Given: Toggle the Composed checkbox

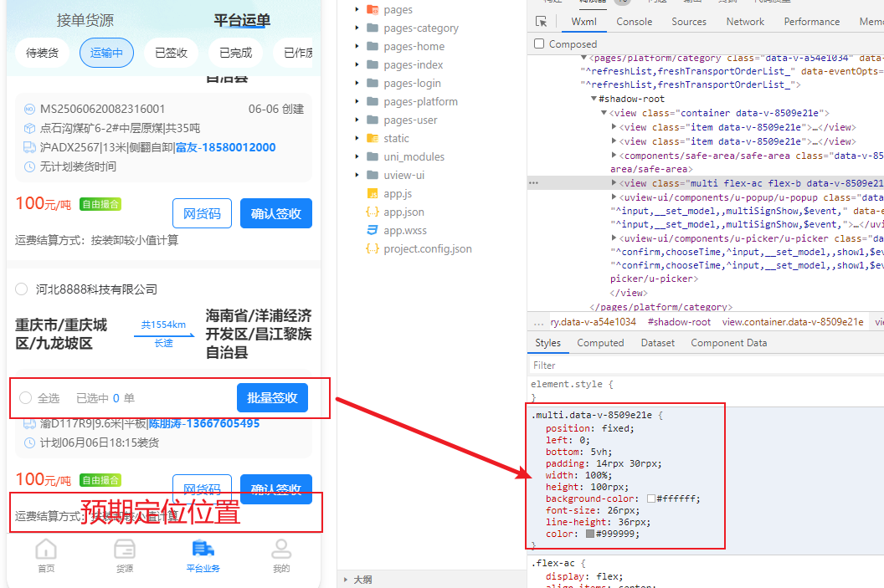Looking at the screenshot, I should pyautogui.click(x=540, y=44).
